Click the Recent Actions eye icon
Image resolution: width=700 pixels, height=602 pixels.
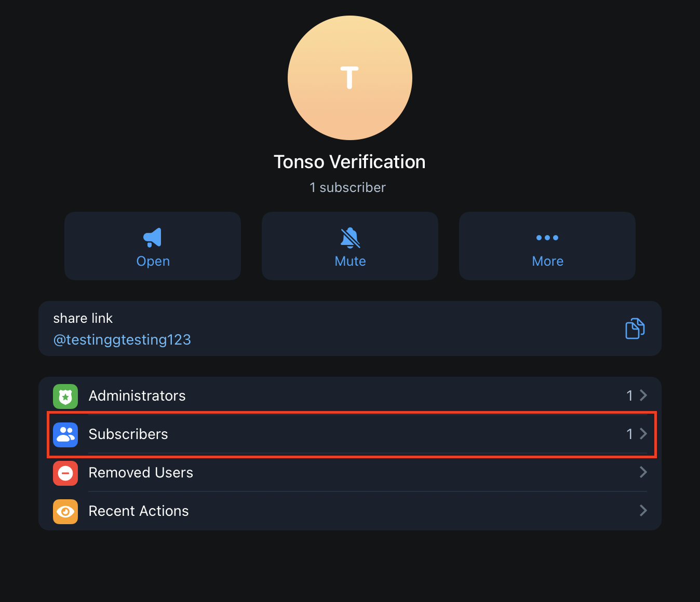65,511
